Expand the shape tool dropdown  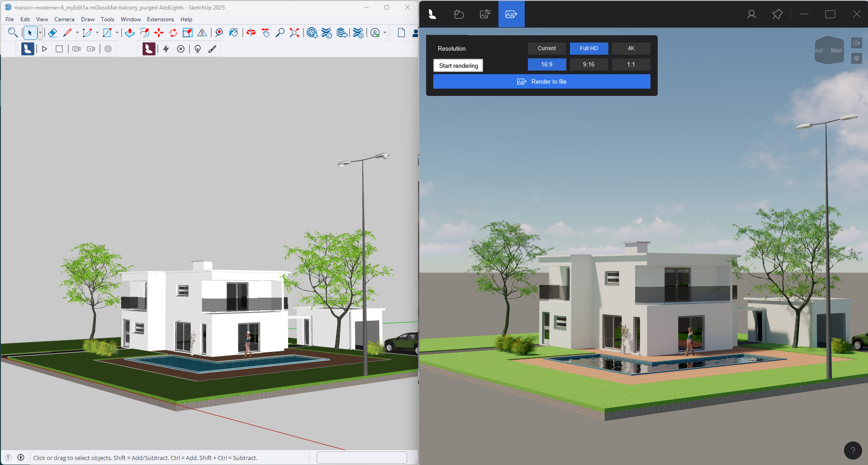[x=117, y=33]
